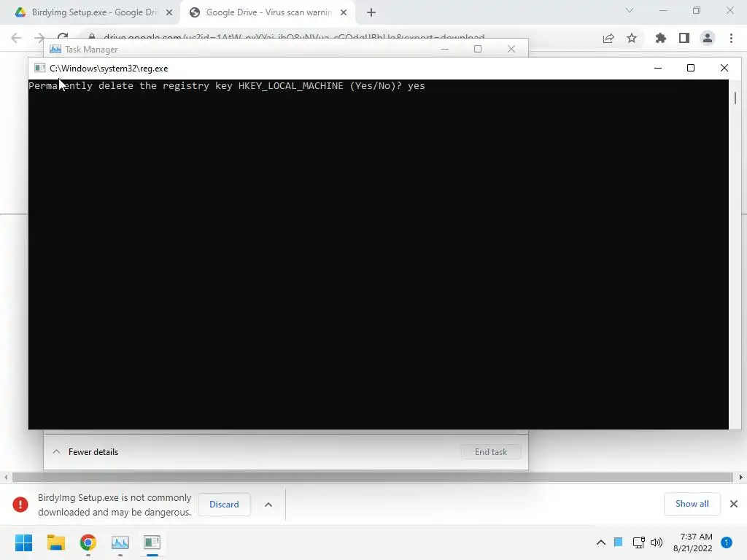Viewport: 747px width, 560px height.
Task: Go back in Chrome
Action: pyautogui.click(x=16, y=38)
